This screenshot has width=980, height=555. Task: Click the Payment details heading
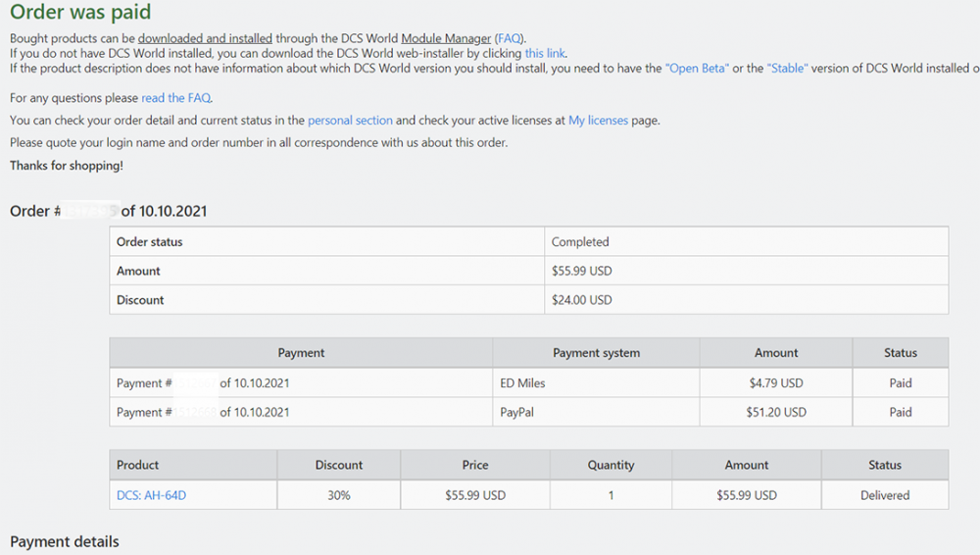(x=65, y=541)
